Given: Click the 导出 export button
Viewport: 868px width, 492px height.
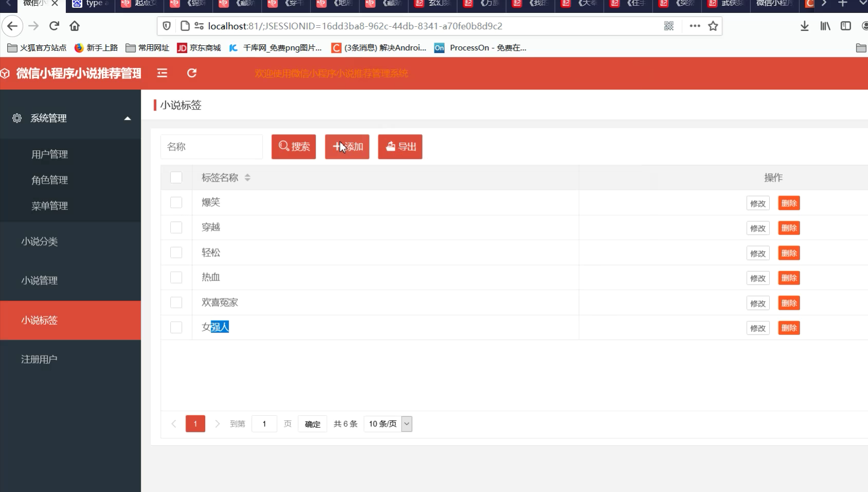Looking at the screenshot, I should point(400,147).
